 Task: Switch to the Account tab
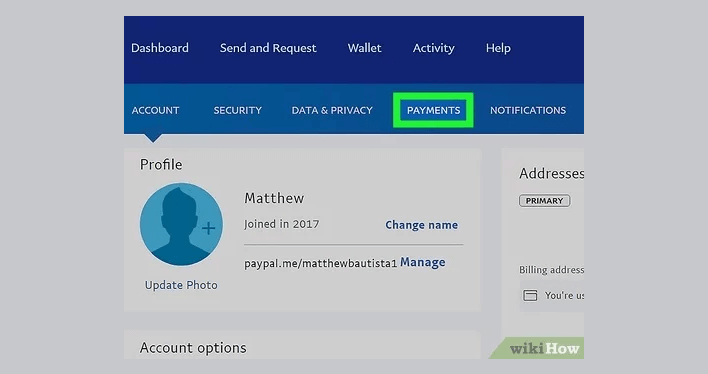(155, 110)
